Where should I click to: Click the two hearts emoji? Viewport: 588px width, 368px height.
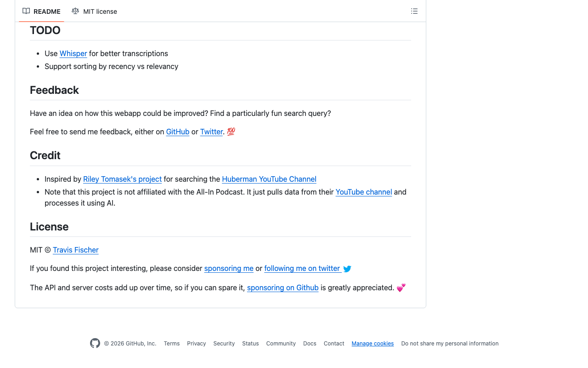pyautogui.click(x=401, y=287)
